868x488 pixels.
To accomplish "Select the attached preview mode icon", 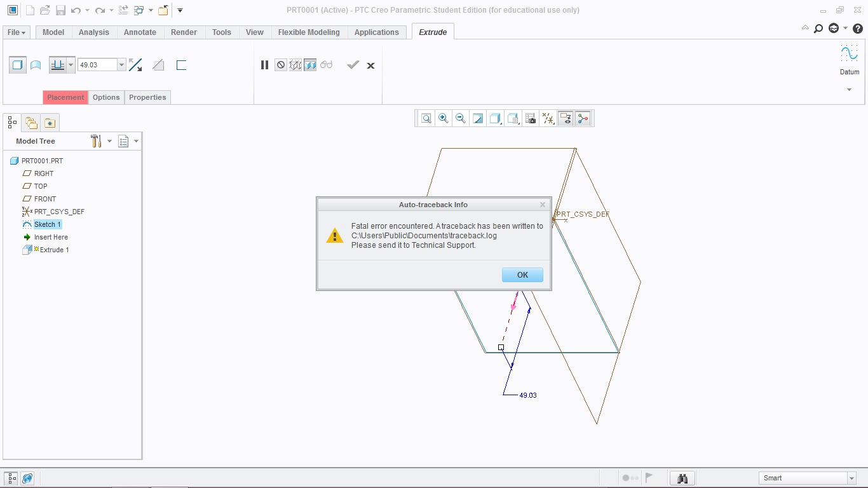I will [310, 65].
